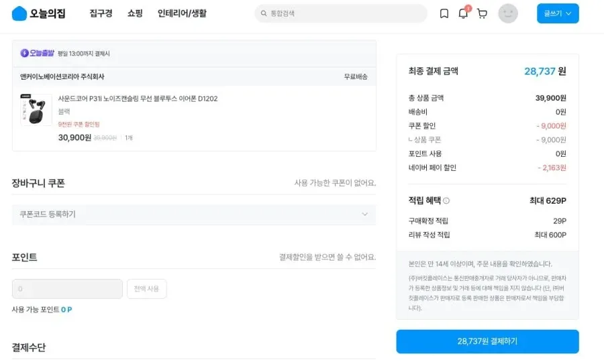Click the 무료배송 shipping label
Image resolution: width=604 pixels, height=364 pixels.
tap(356, 76)
